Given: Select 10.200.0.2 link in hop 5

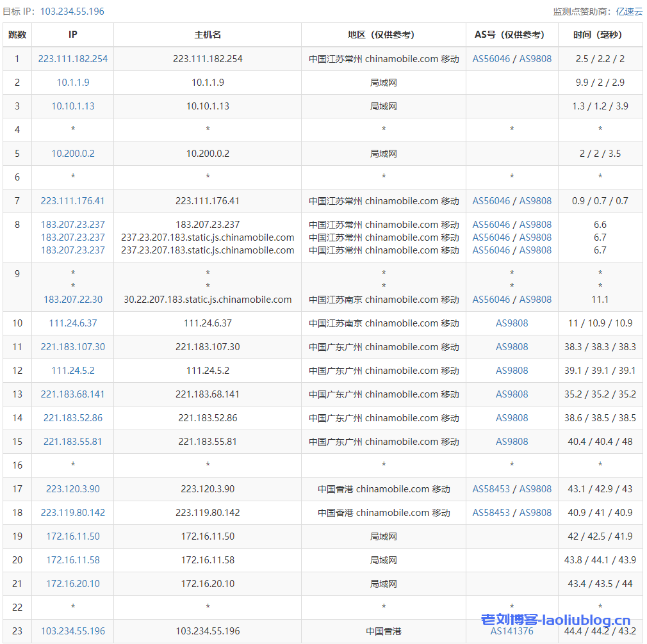Looking at the screenshot, I should 72,153.
